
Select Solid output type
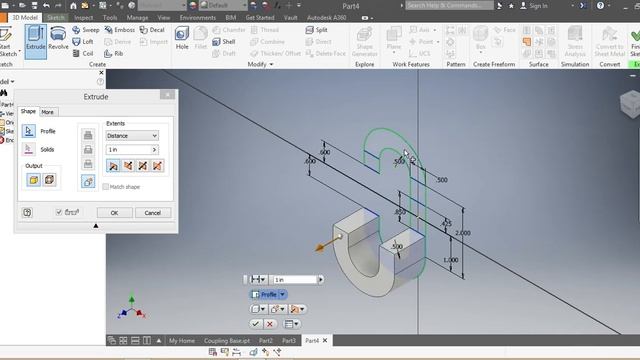[33, 180]
